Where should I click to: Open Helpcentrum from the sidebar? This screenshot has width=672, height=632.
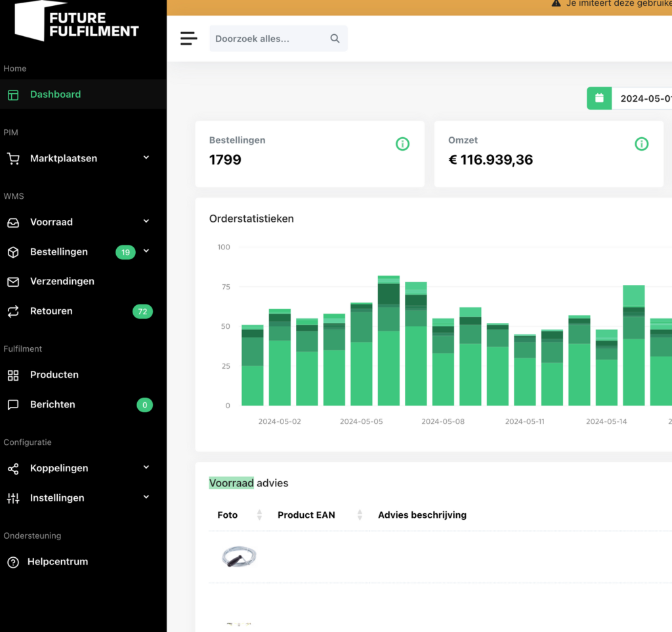pyautogui.click(x=57, y=562)
